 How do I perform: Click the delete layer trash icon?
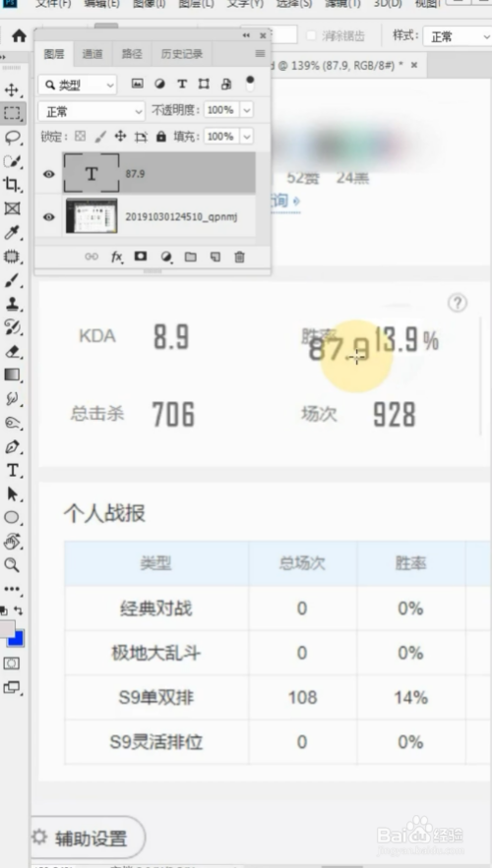tap(239, 257)
